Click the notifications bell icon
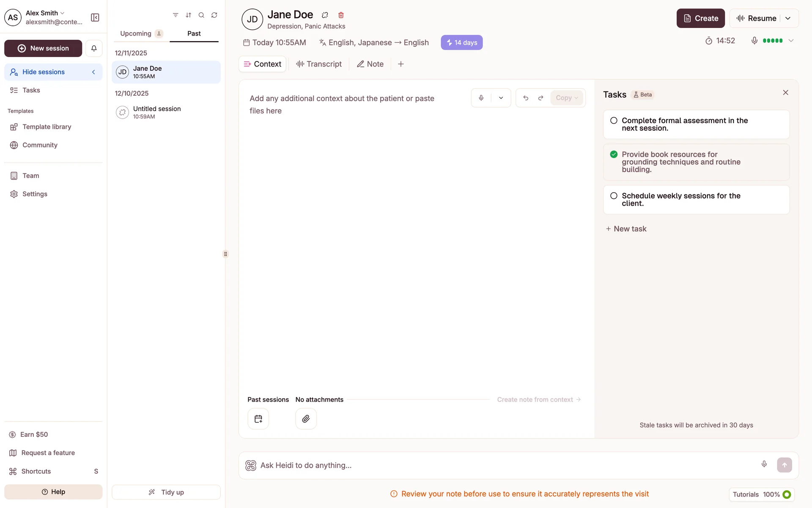Screen dimensions: 812x508 point(94,48)
